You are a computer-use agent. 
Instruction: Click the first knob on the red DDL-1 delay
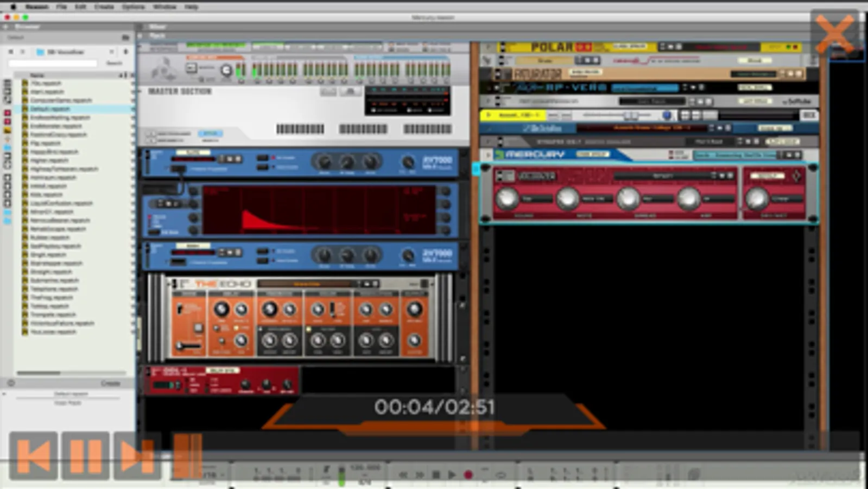245,385
